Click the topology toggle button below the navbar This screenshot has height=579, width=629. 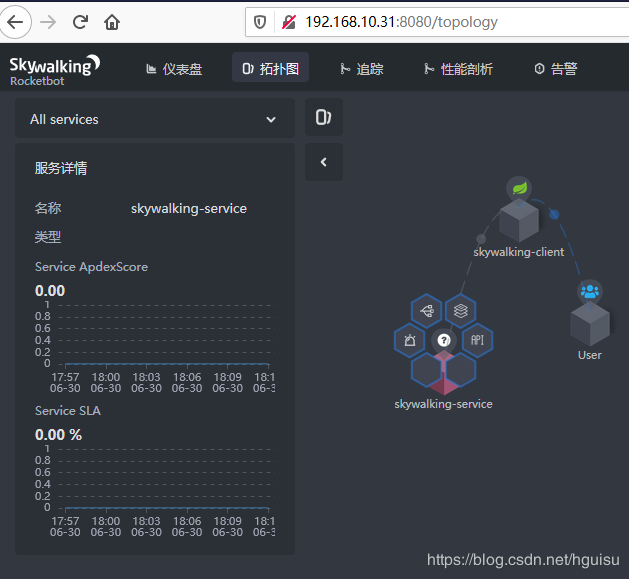(324, 117)
